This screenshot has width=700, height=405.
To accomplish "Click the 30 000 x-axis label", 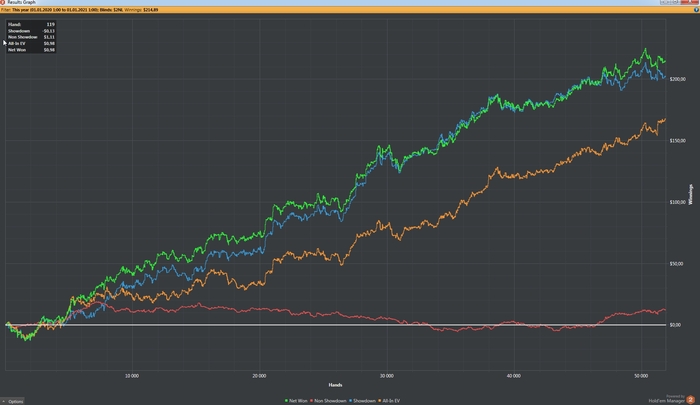I will [x=387, y=376].
